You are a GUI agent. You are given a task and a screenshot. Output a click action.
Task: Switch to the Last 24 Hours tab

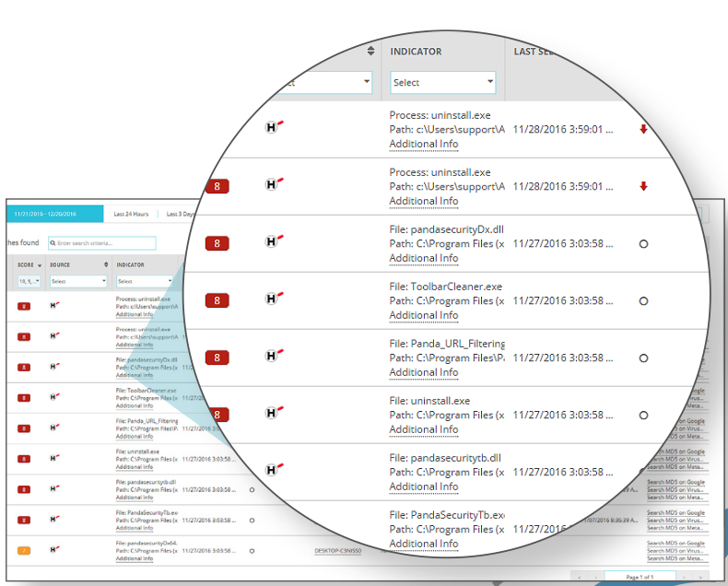[x=131, y=214]
